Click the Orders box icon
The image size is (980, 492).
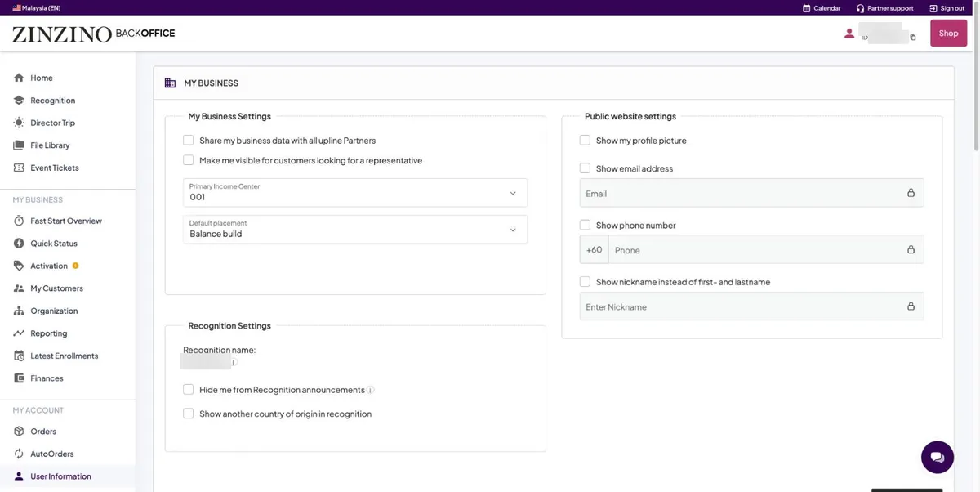(x=19, y=432)
